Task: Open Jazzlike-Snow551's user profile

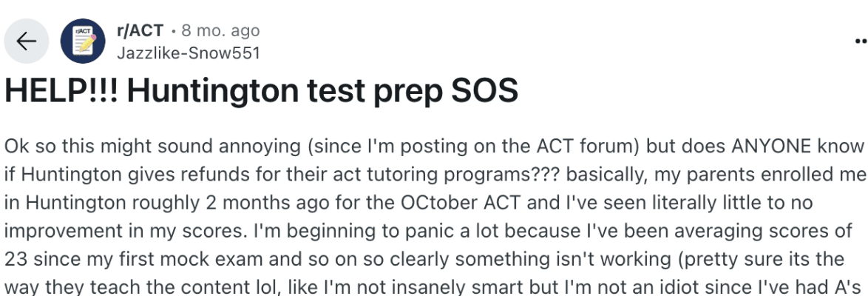Action: point(189,53)
